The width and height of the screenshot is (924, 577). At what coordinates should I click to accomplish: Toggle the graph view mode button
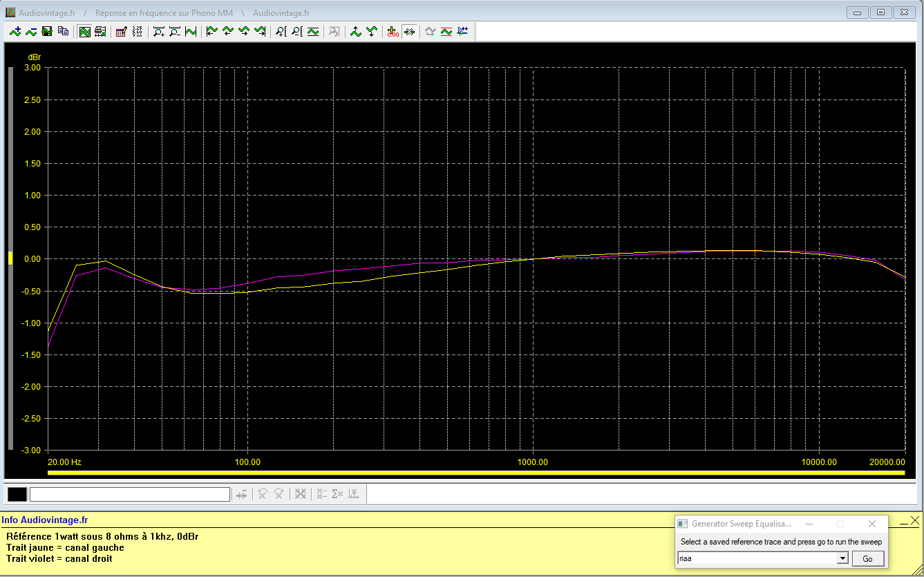(84, 31)
